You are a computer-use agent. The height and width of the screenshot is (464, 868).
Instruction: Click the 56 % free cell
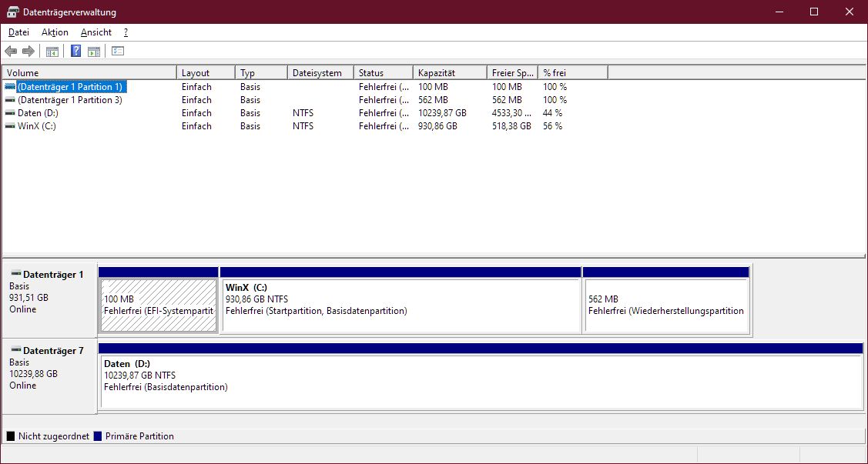552,127
